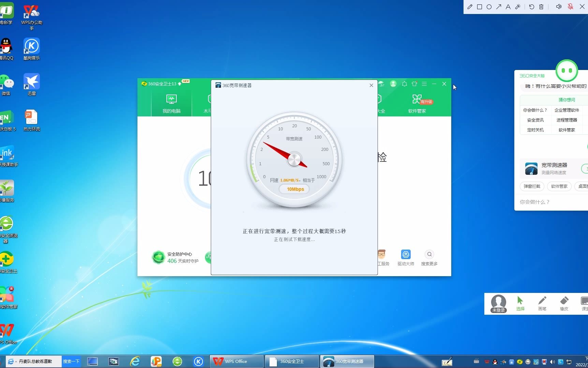588x368 pixels.
Task: Select 进程管理器 suggestion link
Action: (567, 120)
